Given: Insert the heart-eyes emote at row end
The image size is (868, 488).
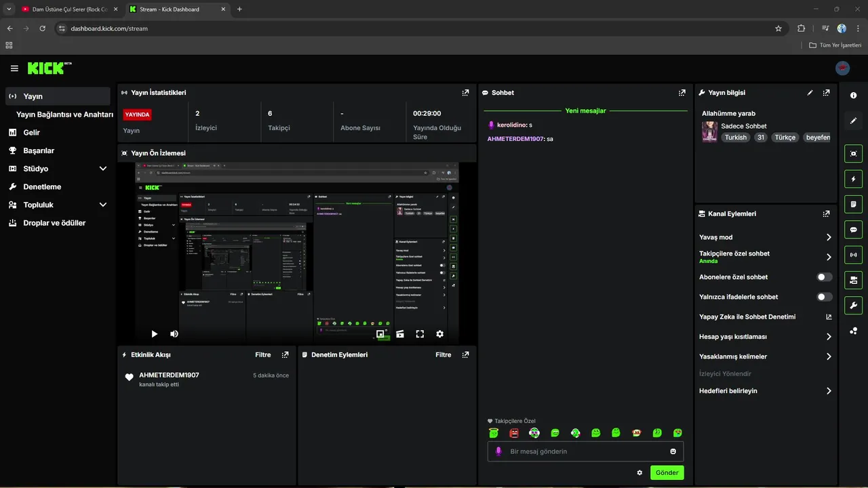Looking at the screenshot, I should coord(677,432).
